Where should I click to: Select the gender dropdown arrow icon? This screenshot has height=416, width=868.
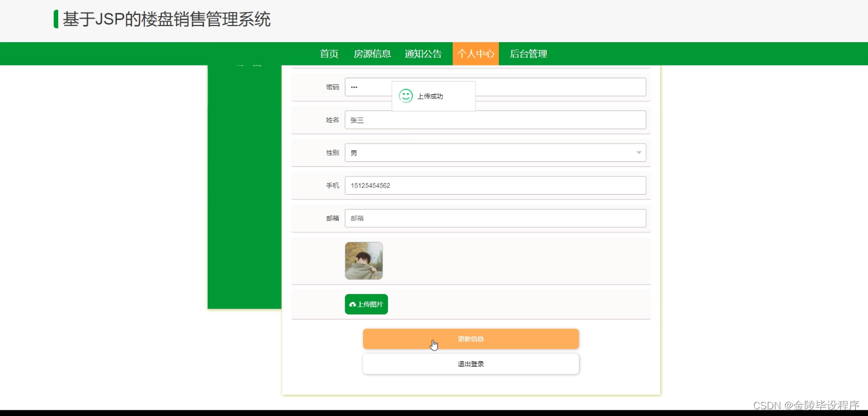click(x=638, y=152)
